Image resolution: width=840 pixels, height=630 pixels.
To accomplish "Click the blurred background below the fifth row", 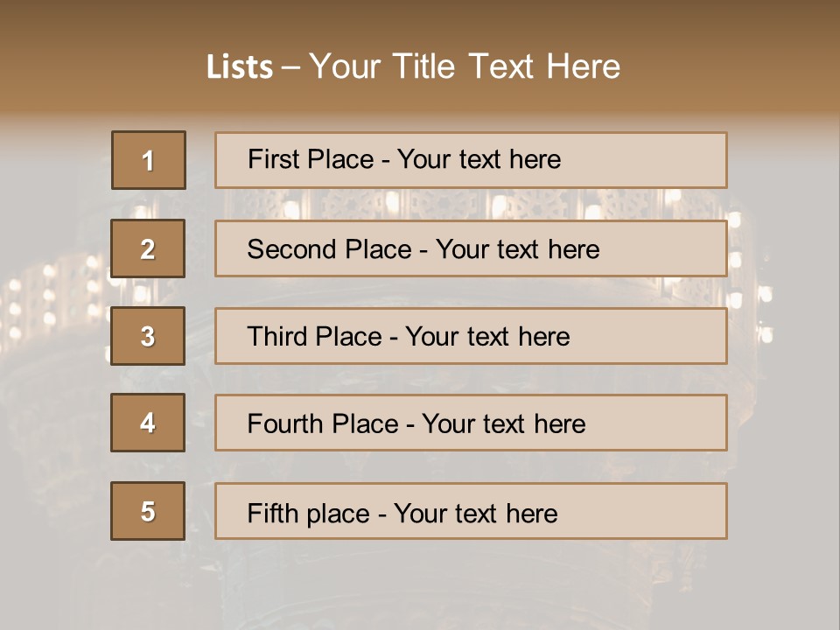I will pyautogui.click(x=420, y=582).
